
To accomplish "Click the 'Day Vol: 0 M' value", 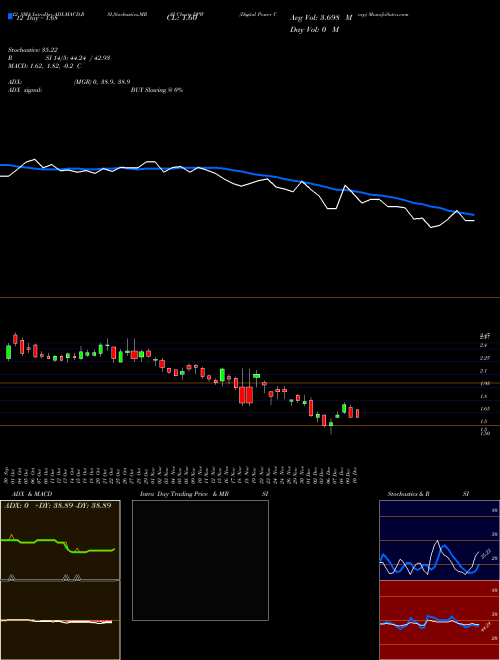I will pos(314,30).
